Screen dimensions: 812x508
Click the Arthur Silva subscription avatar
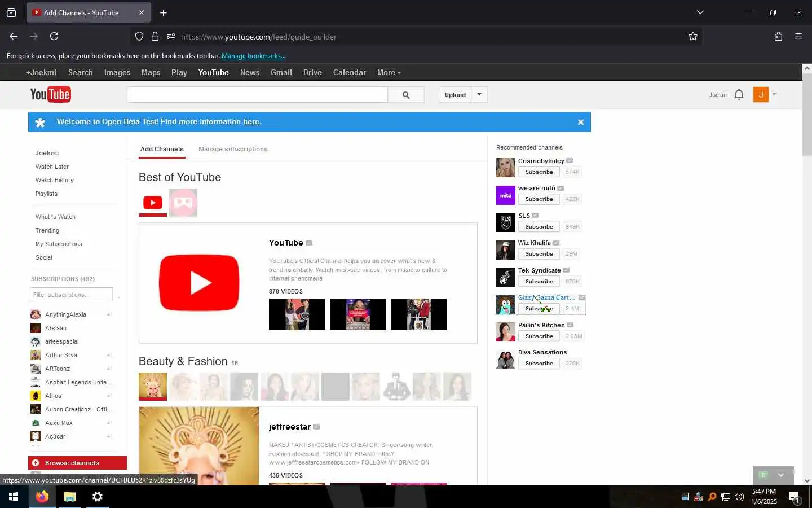click(36, 355)
